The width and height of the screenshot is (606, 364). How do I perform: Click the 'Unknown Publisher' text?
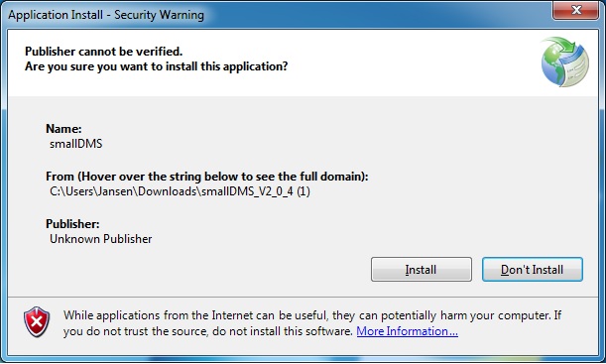pyautogui.click(x=101, y=239)
